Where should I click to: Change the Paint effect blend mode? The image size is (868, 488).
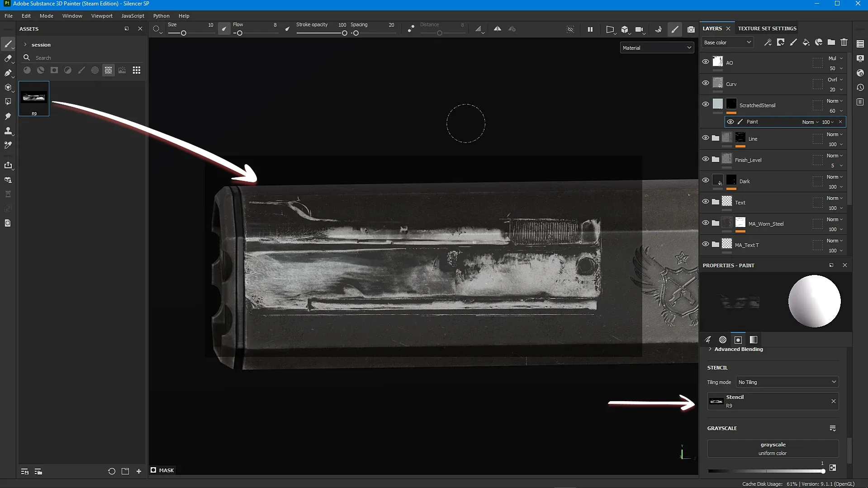pos(811,122)
